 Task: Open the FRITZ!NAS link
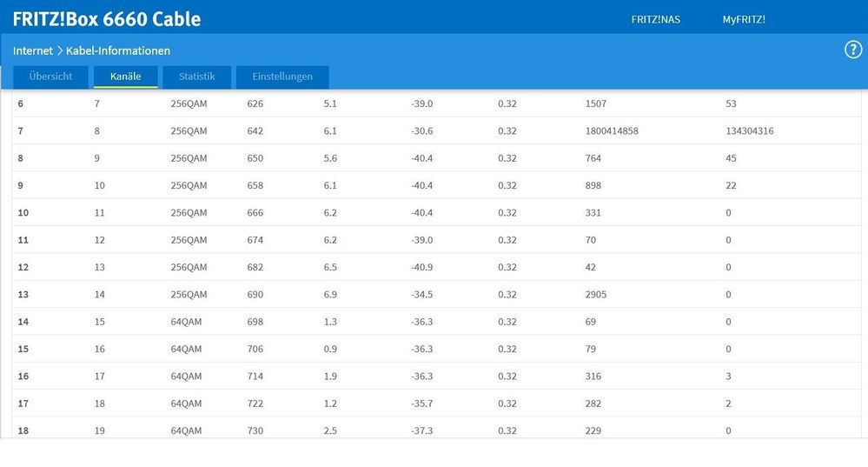(x=655, y=19)
